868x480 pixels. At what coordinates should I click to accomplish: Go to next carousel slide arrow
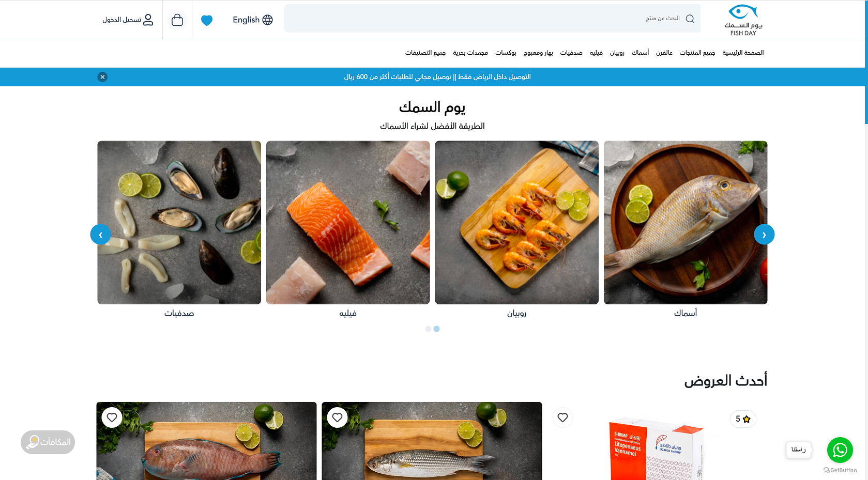tap(764, 235)
